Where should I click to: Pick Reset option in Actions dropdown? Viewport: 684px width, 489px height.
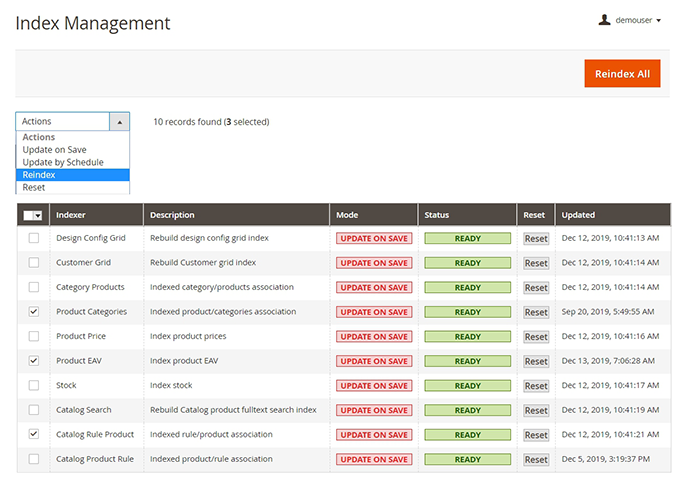(x=33, y=187)
